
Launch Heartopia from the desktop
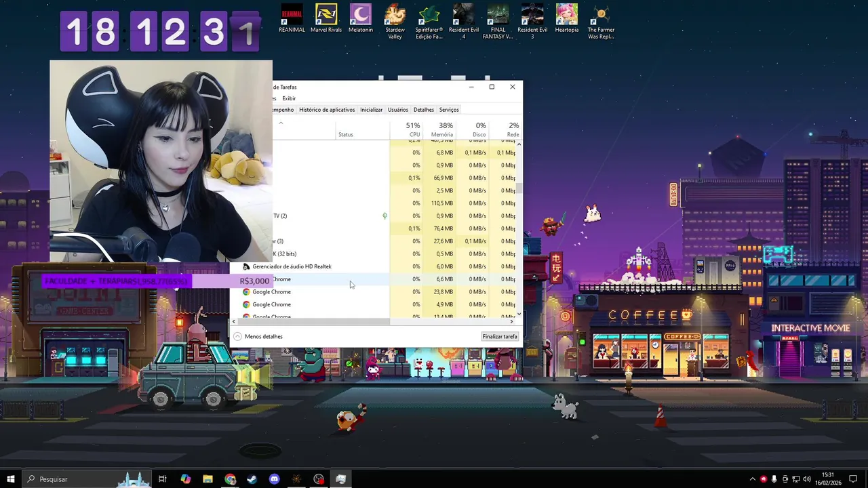[x=567, y=18]
